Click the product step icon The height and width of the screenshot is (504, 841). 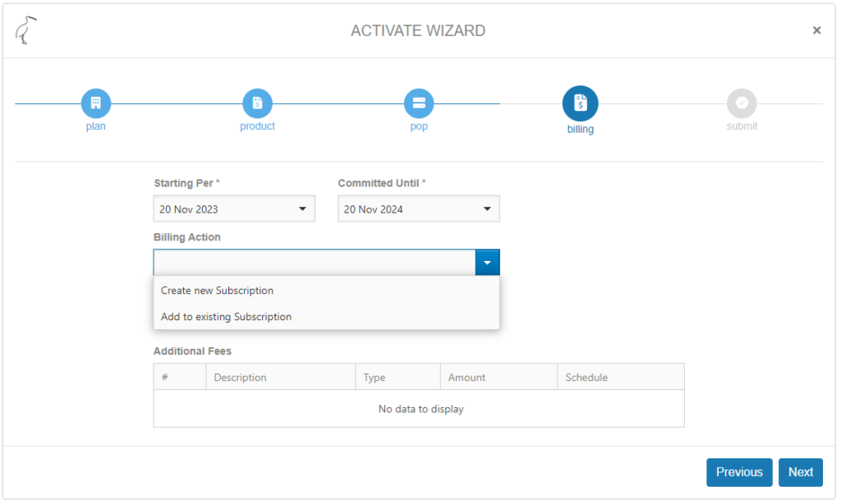(257, 103)
